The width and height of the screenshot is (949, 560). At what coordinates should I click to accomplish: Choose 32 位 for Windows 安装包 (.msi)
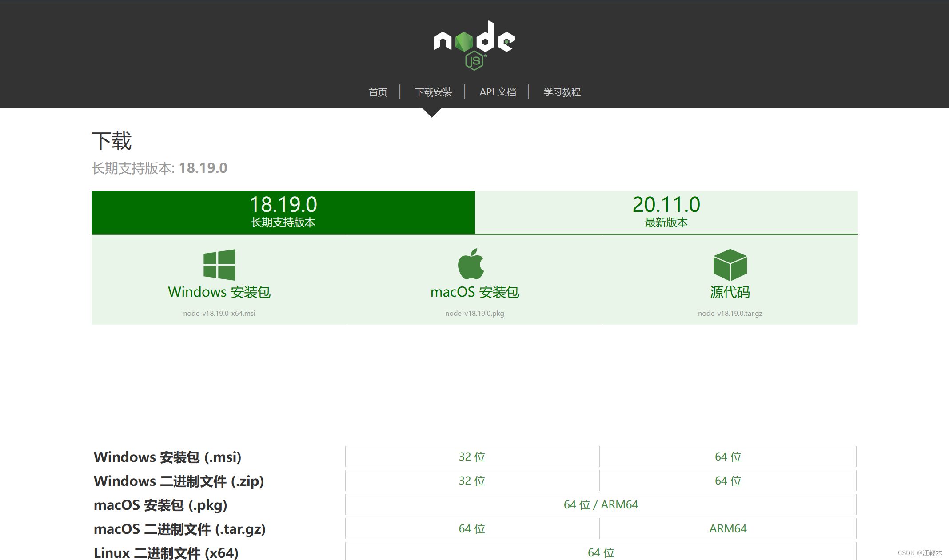[x=471, y=457]
